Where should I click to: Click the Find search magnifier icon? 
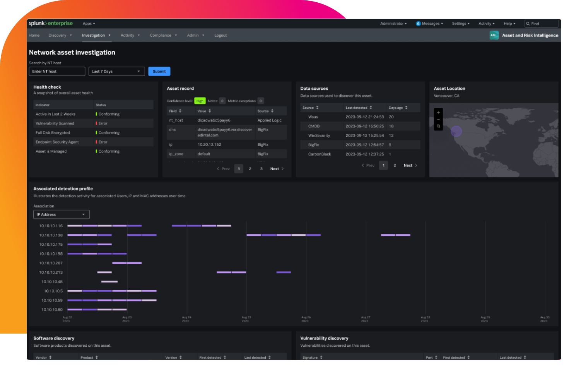point(528,24)
